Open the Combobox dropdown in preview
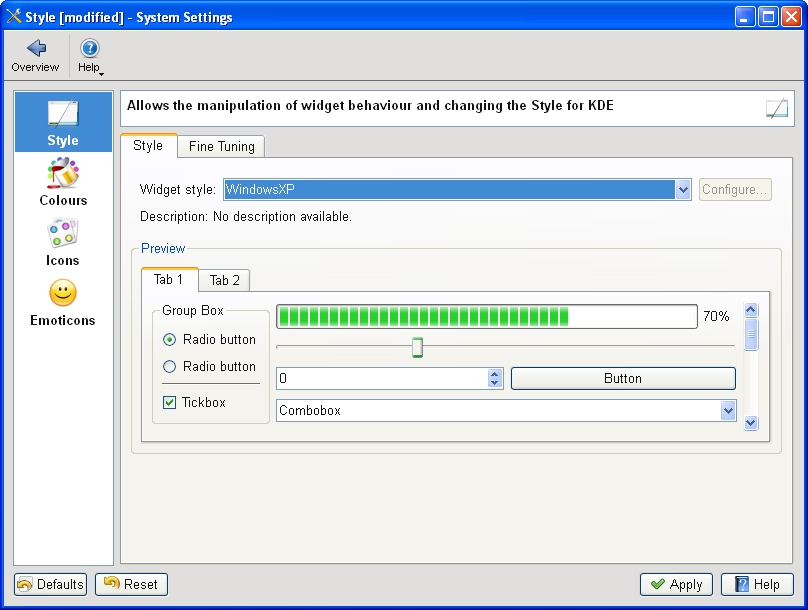The width and height of the screenshot is (808, 610). pos(728,411)
